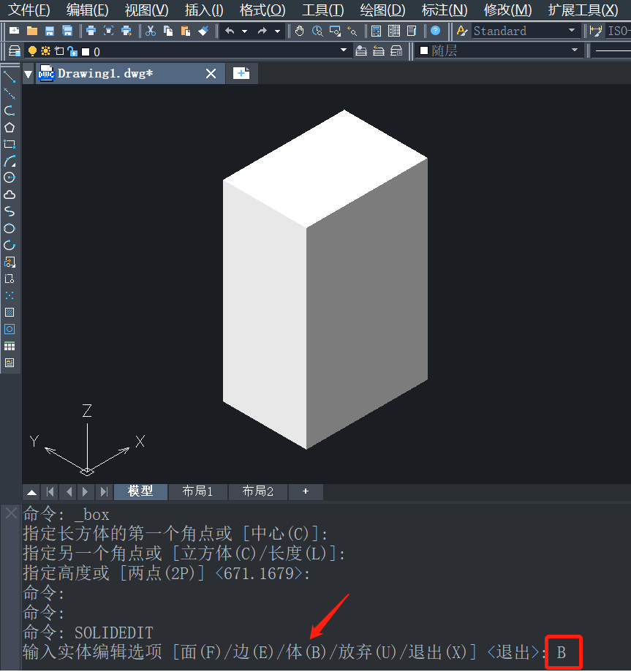Select the Rectangle tool
This screenshot has width=631, height=672.
click(10, 144)
